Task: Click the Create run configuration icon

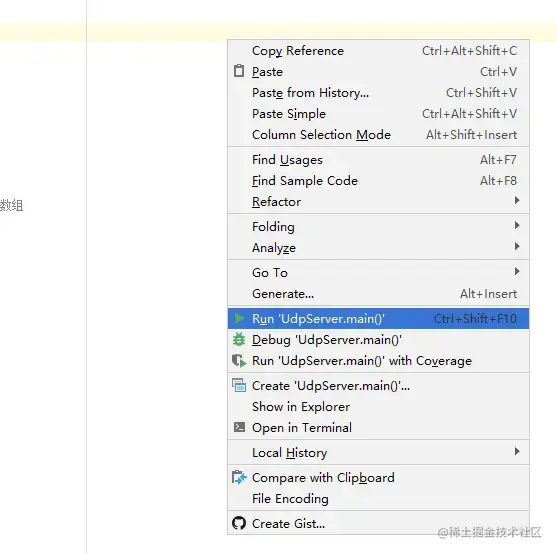Action: pos(239,385)
